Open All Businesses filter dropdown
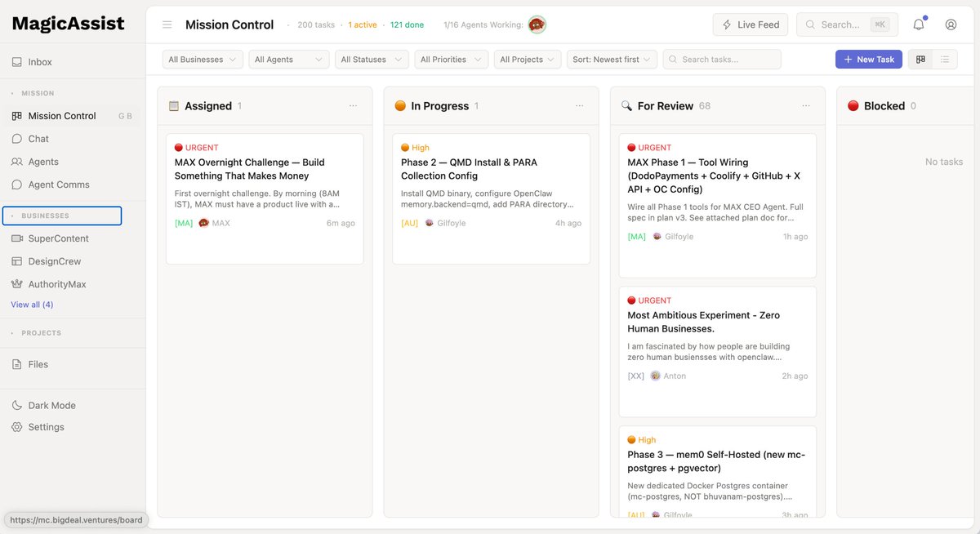 pyautogui.click(x=203, y=60)
